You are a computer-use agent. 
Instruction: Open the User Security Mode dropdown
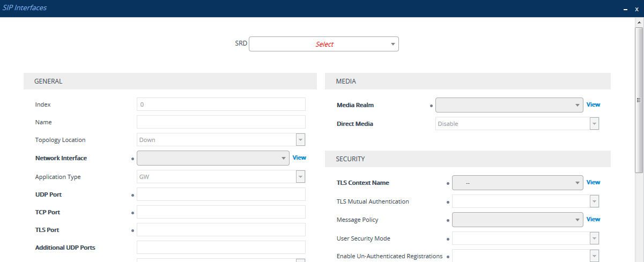(x=525, y=238)
